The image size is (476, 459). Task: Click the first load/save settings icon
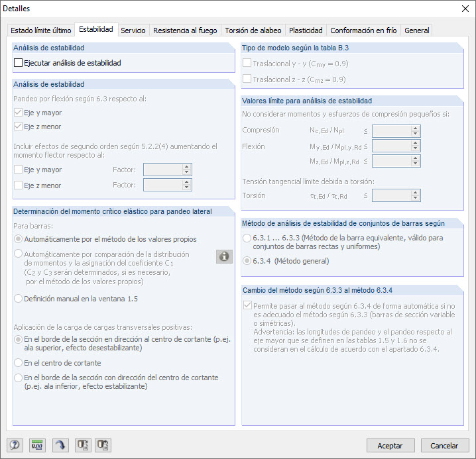click(83, 445)
